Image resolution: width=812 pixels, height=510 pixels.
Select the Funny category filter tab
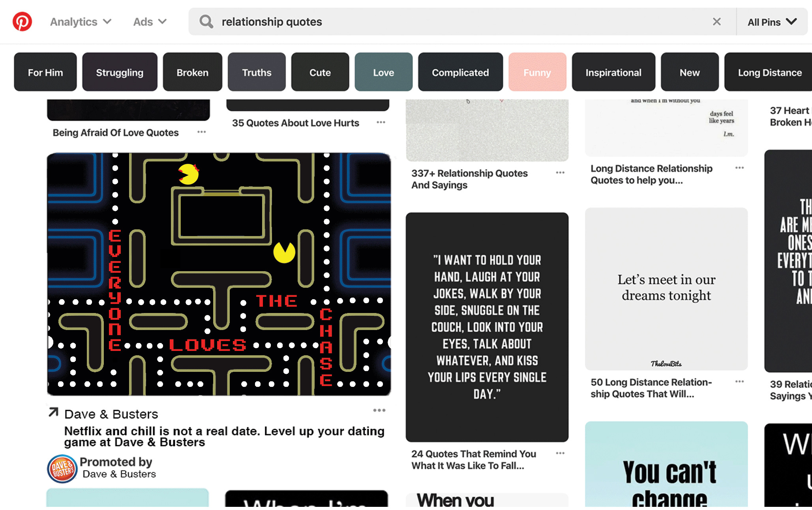[x=536, y=72]
